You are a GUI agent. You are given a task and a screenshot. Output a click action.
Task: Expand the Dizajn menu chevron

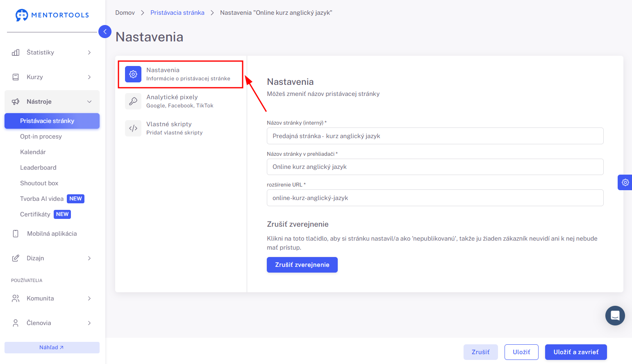click(x=89, y=258)
